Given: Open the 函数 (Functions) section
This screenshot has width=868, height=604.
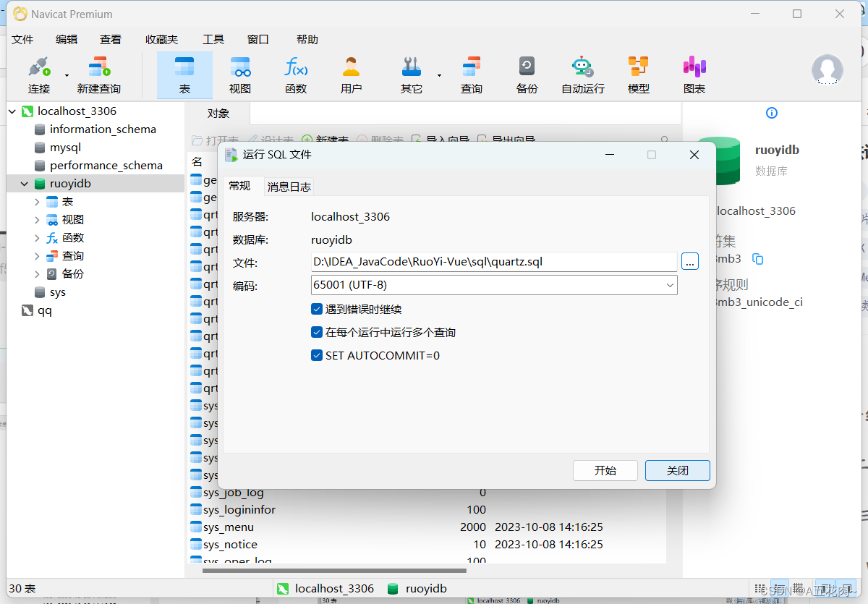Looking at the screenshot, I should click(295, 72).
